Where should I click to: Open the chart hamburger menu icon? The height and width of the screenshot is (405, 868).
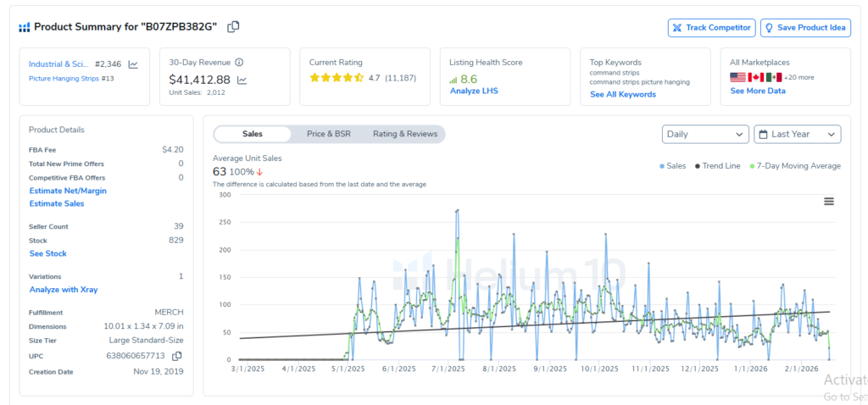point(829,201)
